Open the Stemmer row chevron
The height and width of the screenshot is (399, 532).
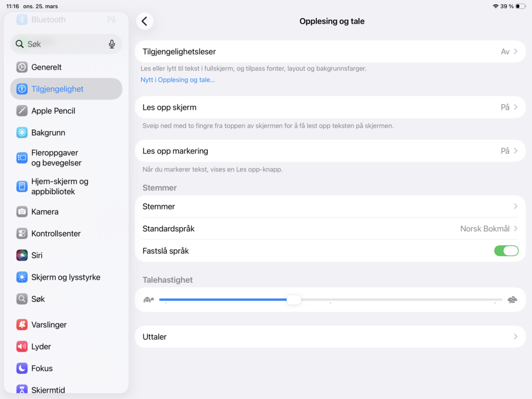tap(516, 206)
